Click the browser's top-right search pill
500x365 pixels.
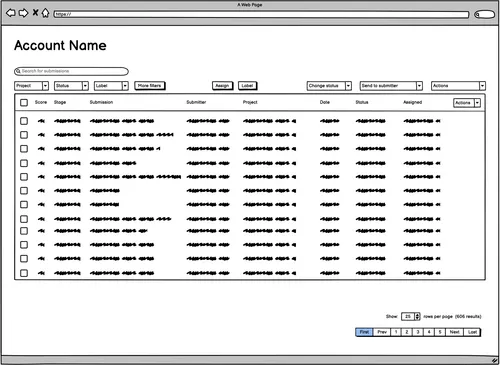click(x=485, y=14)
